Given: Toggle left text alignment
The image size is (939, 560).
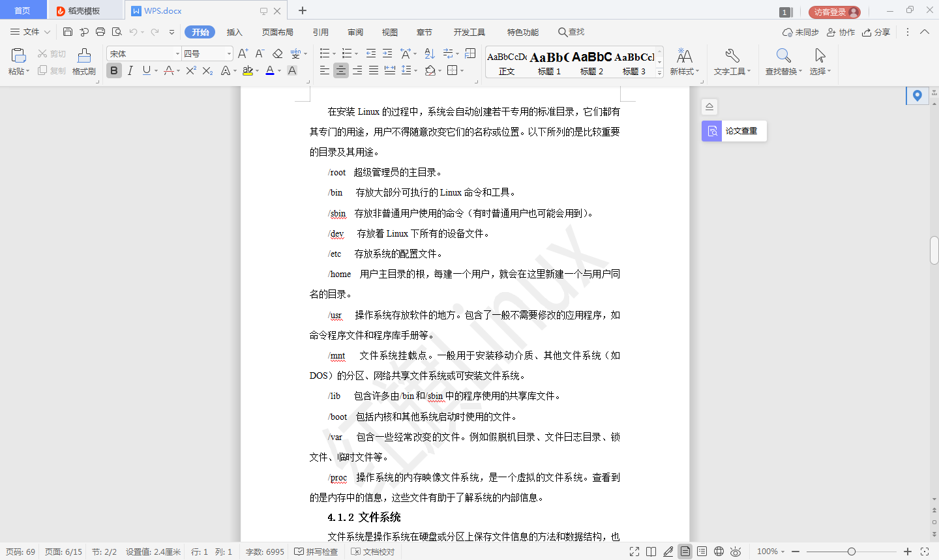Looking at the screenshot, I should coord(325,70).
